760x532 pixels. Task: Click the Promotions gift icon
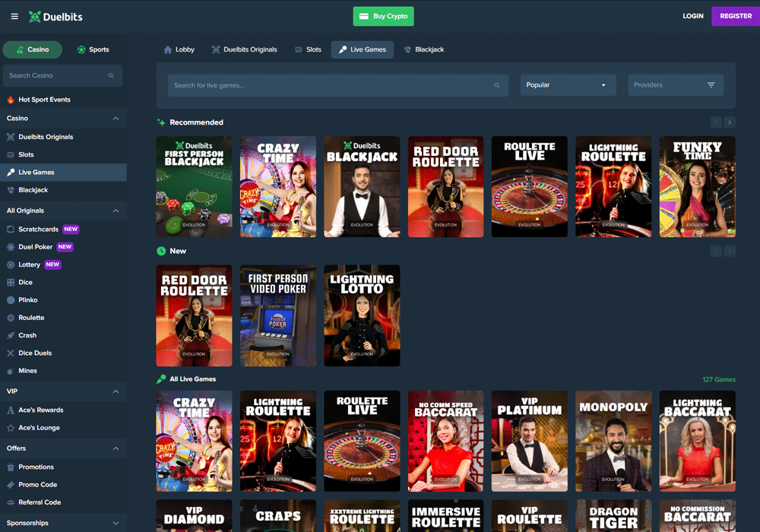[11, 467]
